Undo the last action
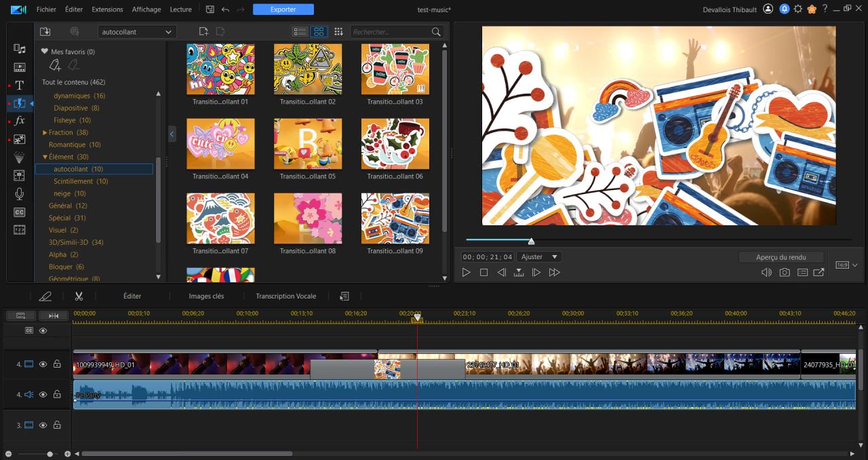This screenshot has height=460, width=868. click(x=225, y=9)
